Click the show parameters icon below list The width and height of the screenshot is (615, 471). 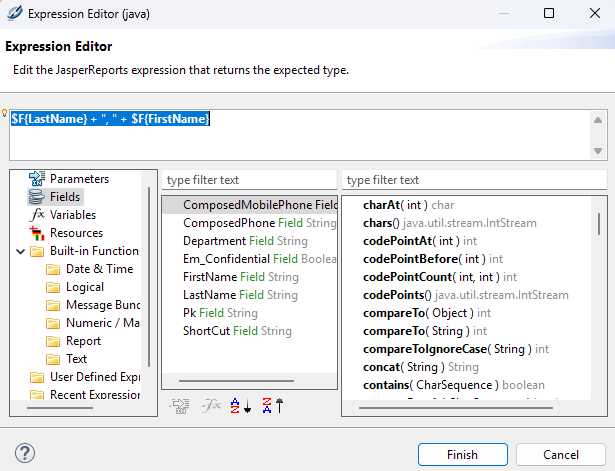click(181, 405)
